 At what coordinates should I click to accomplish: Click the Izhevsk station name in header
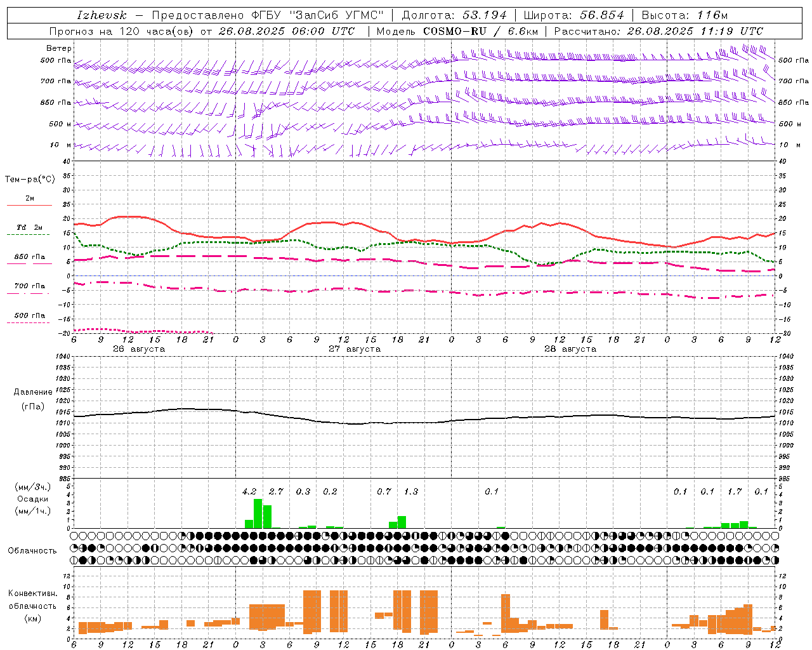click(101, 15)
